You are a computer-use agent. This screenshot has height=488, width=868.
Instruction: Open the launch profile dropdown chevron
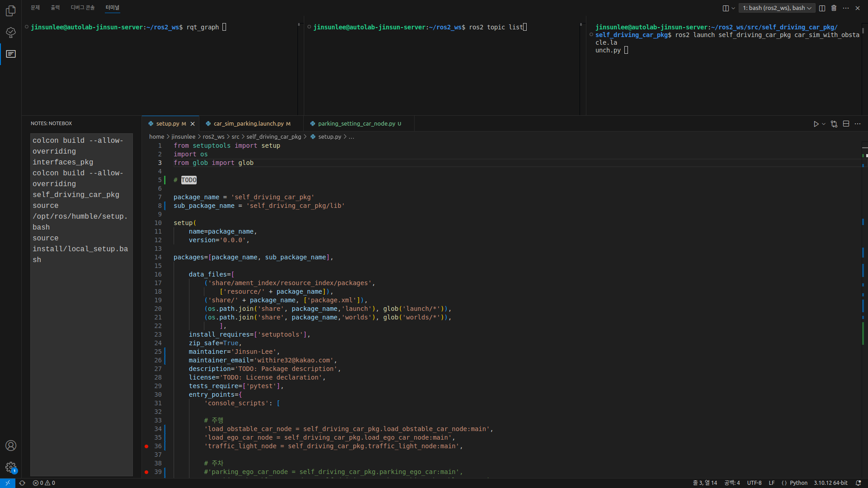(x=733, y=8)
